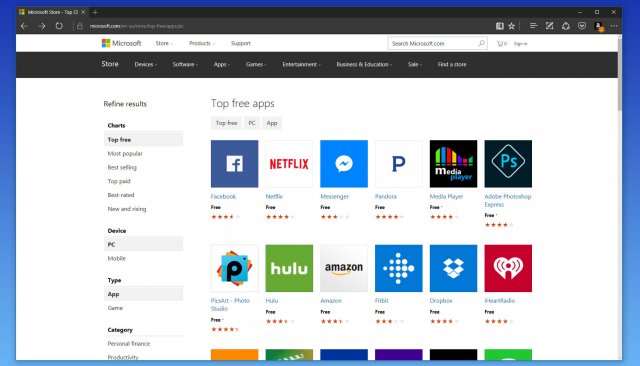The image size is (640, 366).
Task: Expand the Entertainment menu
Action: [x=302, y=64]
